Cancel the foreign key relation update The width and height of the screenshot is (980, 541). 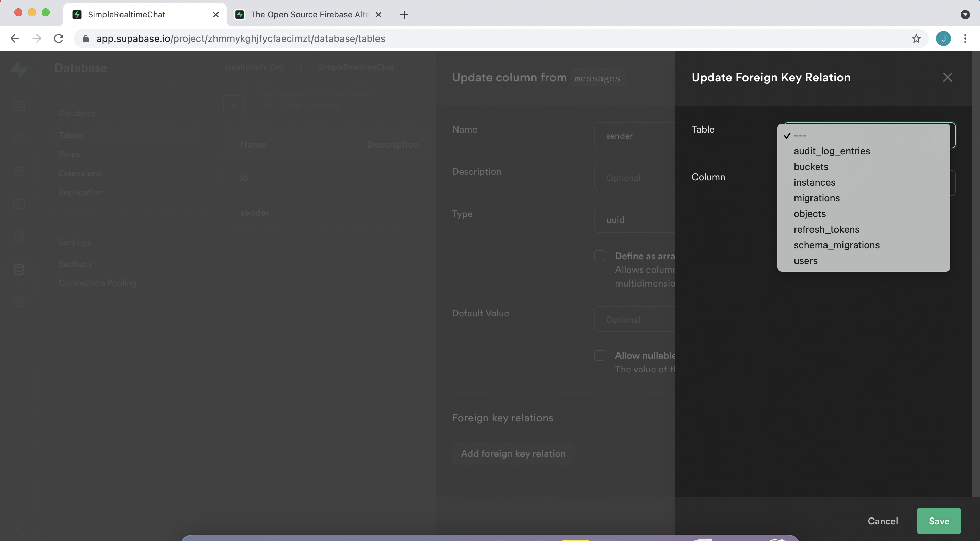pyautogui.click(x=883, y=521)
